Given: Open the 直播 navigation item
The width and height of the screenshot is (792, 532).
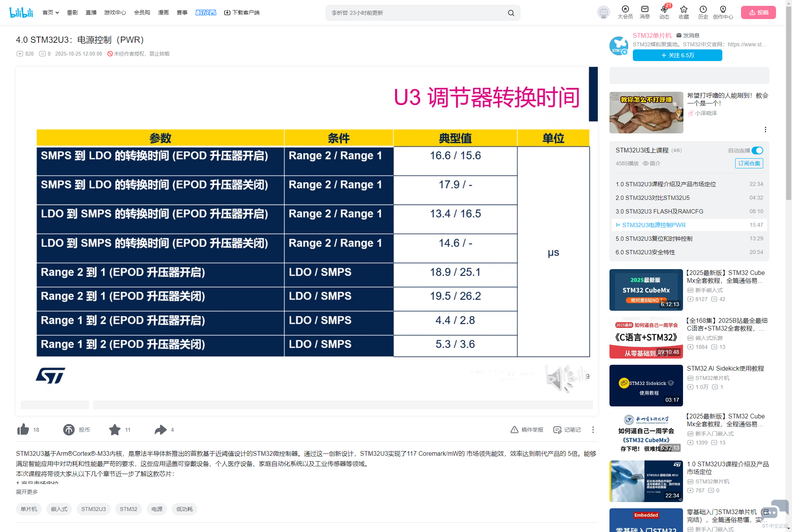Looking at the screenshot, I should pyautogui.click(x=91, y=12).
